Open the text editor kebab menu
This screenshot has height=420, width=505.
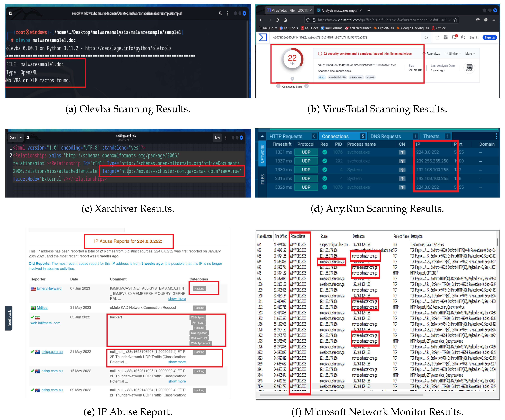[226, 138]
